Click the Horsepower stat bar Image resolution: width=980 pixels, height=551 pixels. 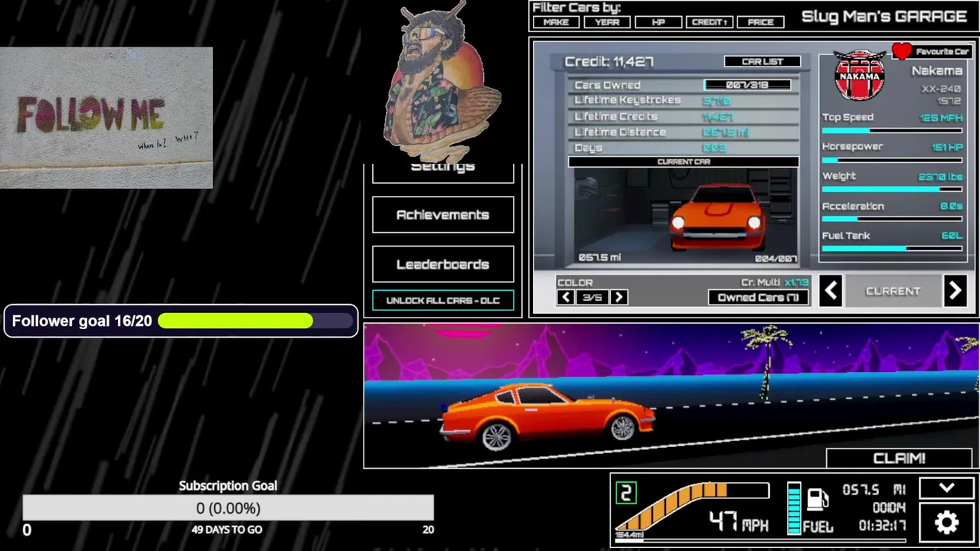(x=892, y=160)
